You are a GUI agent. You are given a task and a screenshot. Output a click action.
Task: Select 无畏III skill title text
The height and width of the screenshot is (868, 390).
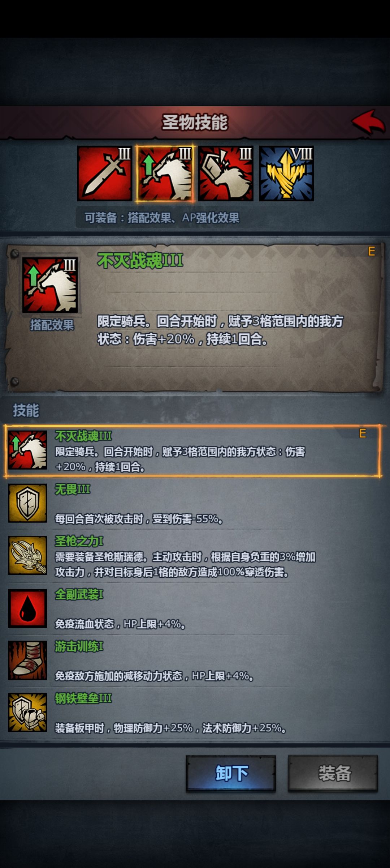tap(73, 489)
